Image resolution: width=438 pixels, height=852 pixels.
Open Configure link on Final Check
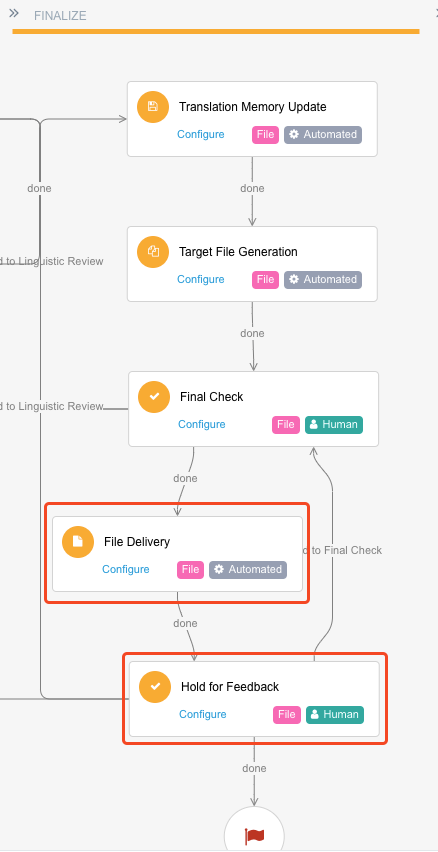click(202, 424)
